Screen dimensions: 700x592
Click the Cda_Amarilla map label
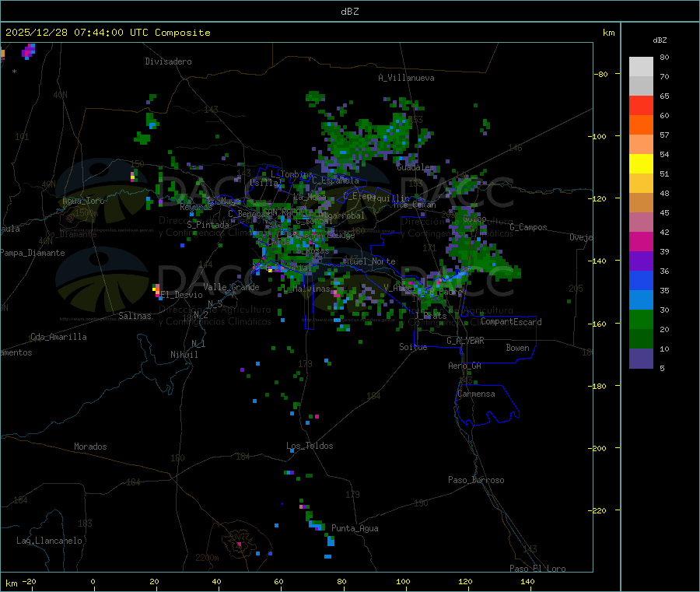tap(58, 337)
